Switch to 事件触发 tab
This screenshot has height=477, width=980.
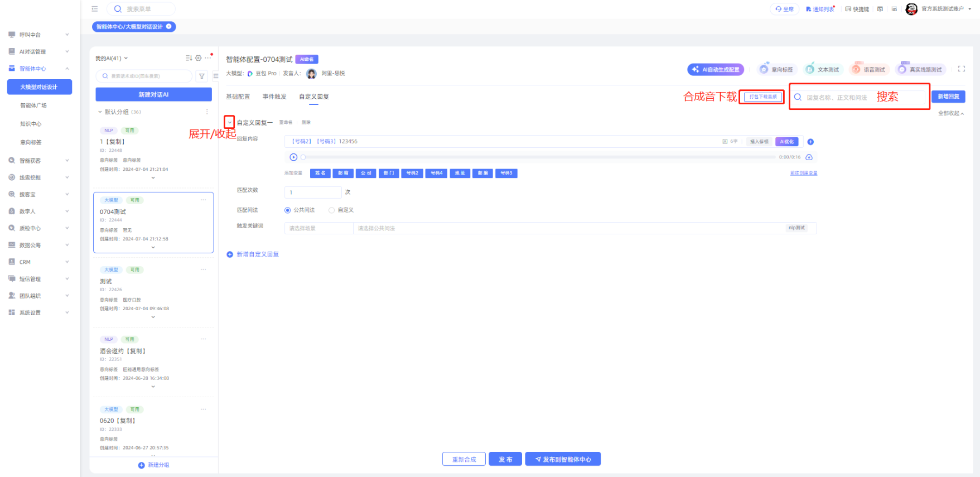pos(274,97)
